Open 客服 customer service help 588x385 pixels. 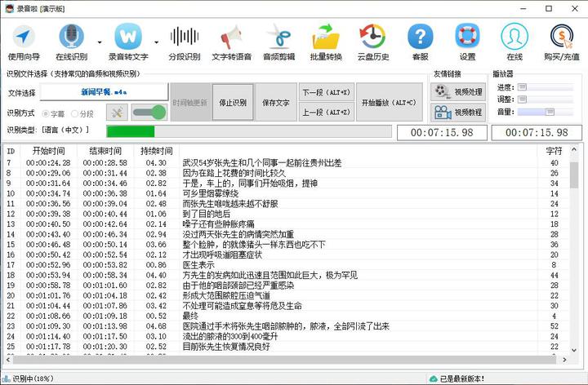pyautogui.click(x=420, y=42)
